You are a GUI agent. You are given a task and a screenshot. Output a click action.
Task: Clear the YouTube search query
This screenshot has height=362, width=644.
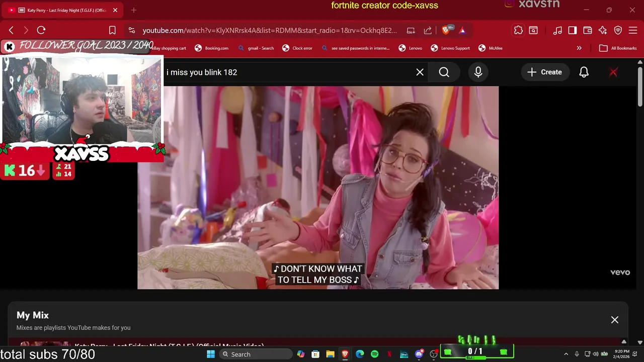pyautogui.click(x=420, y=72)
